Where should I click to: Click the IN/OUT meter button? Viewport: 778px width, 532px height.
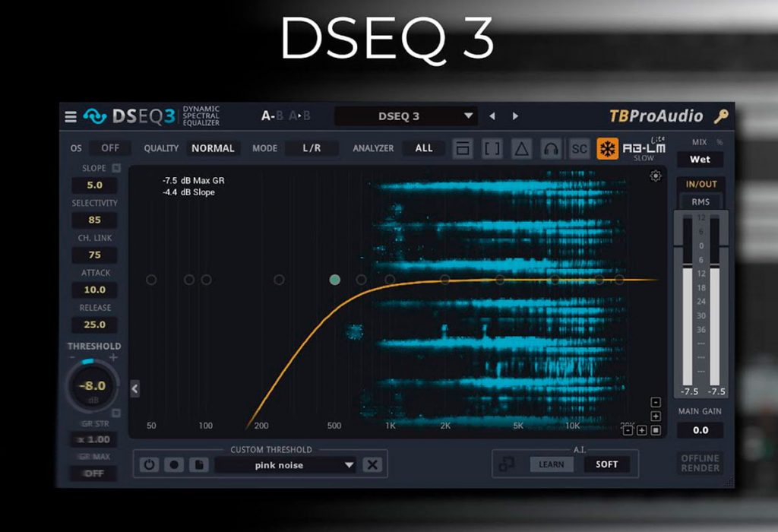(x=701, y=184)
